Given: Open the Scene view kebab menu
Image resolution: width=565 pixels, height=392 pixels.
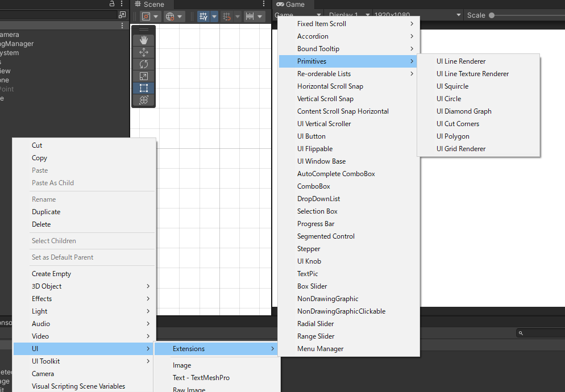Looking at the screenshot, I should [x=264, y=3].
